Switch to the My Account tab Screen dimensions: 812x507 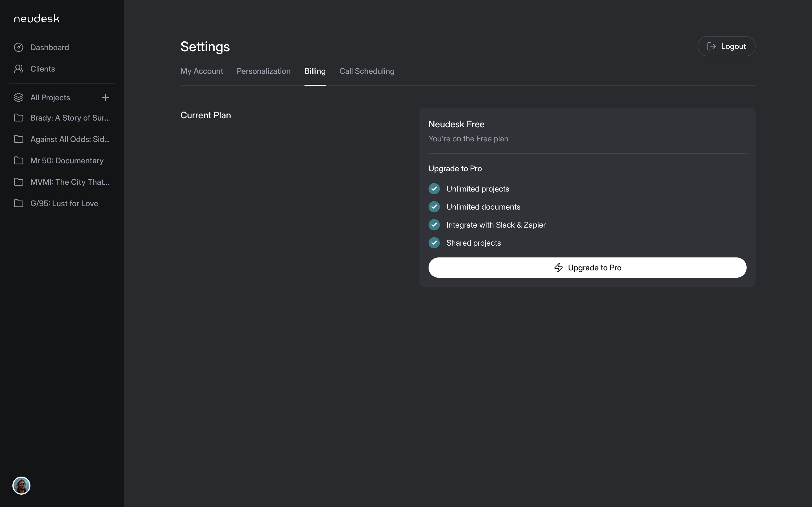tap(202, 71)
